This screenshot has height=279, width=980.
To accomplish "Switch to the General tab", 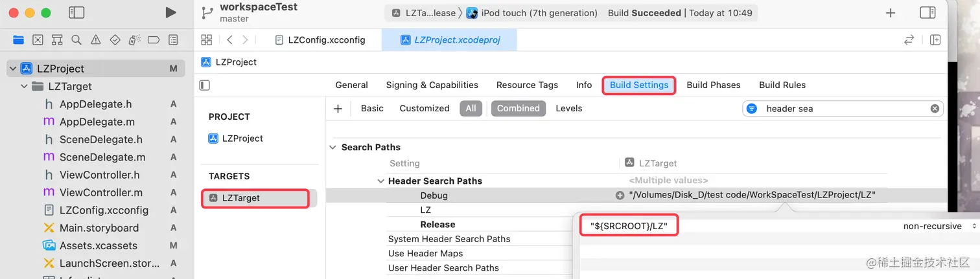I will [x=352, y=85].
